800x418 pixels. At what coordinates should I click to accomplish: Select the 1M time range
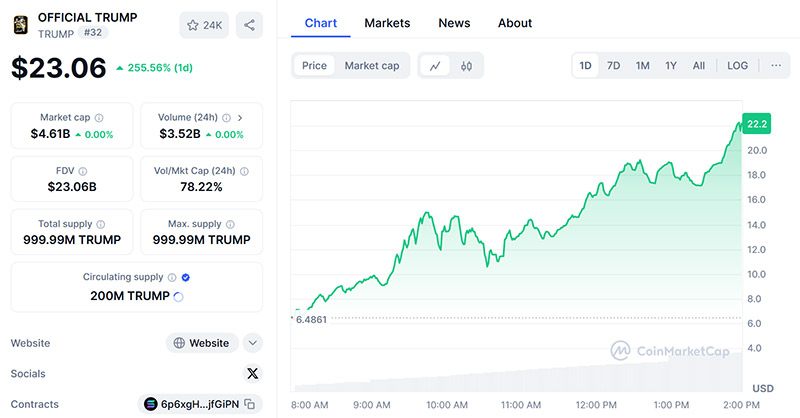click(642, 66)
